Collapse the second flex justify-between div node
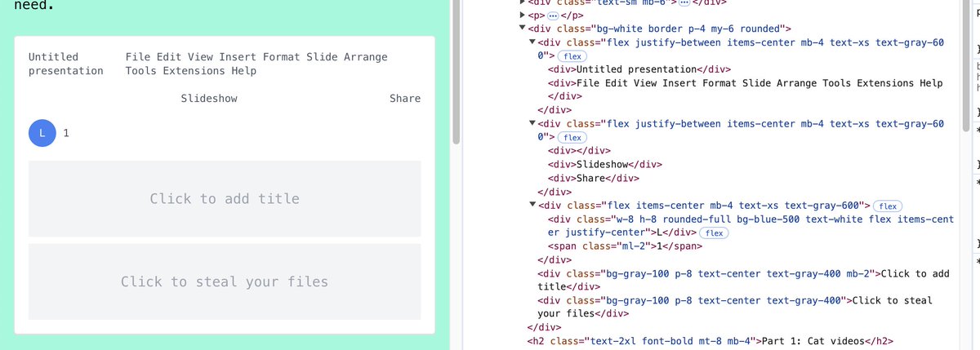The image size is (980, 350). pos(533,124)
